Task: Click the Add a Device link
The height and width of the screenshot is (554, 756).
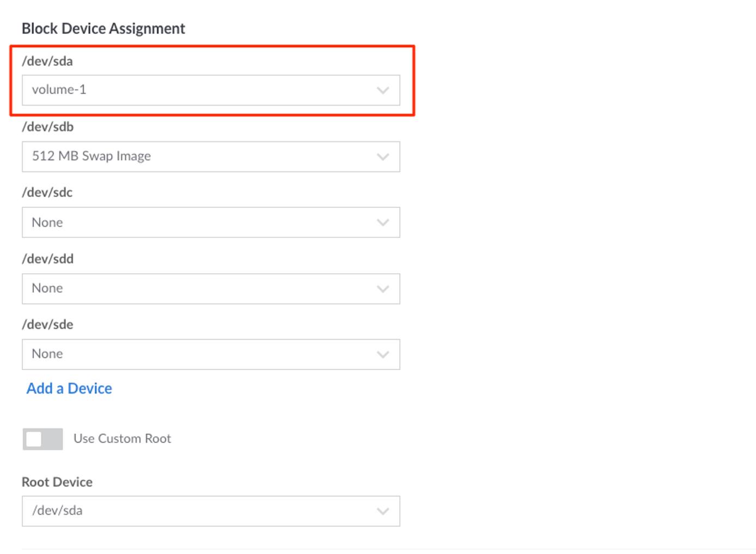Action: point(69,388)
